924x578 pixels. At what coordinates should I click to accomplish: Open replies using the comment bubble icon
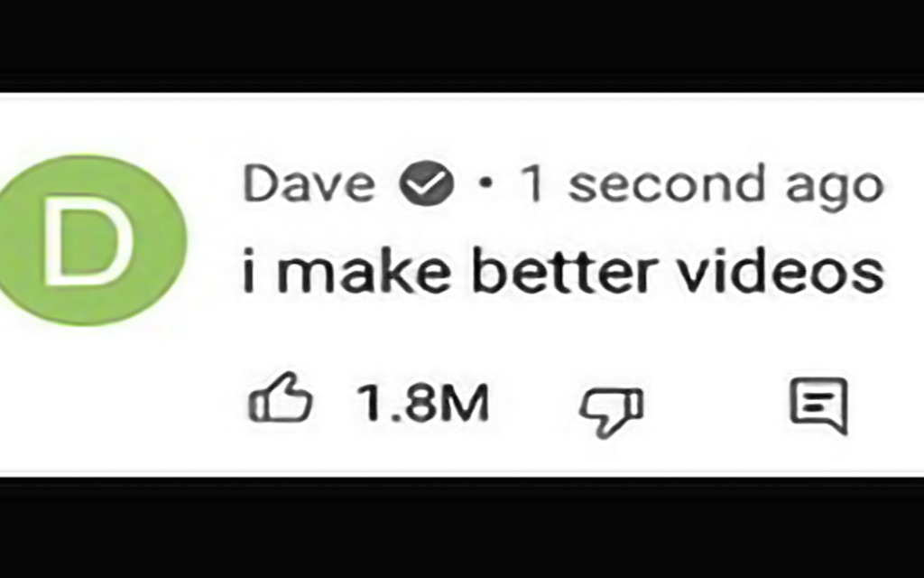tap(819, 406)
